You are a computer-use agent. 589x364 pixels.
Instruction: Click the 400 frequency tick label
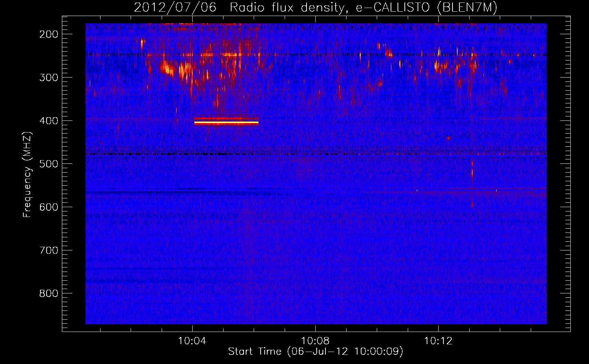click(x=49, y=121)
